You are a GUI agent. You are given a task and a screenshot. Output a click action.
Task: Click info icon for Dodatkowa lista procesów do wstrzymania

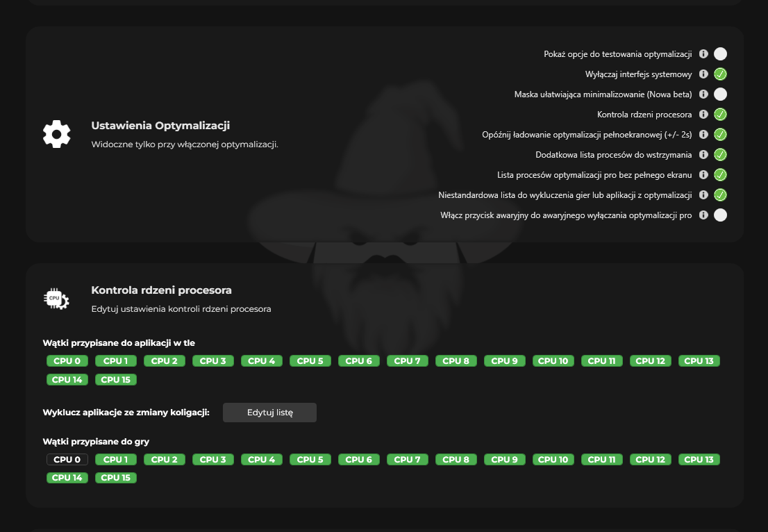point(703,155)
